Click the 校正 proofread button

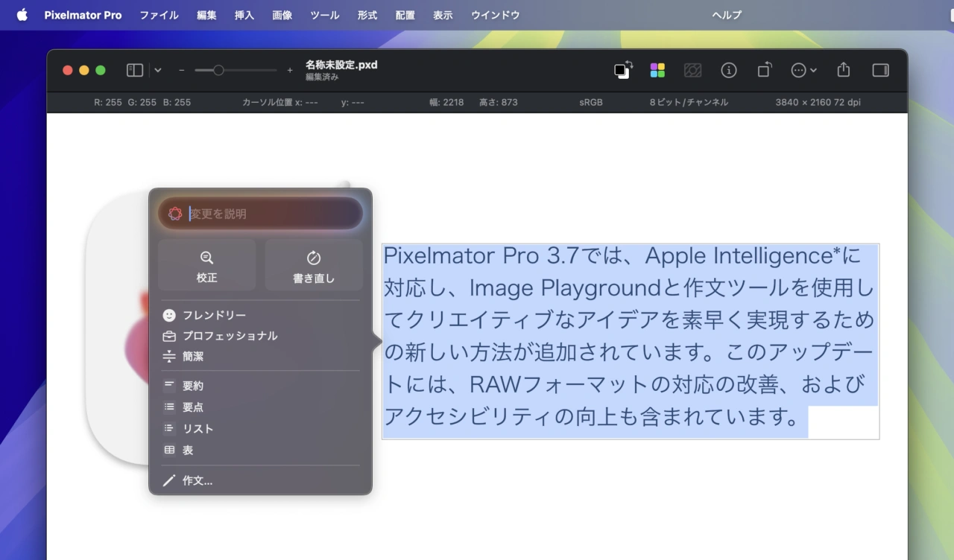206,265
